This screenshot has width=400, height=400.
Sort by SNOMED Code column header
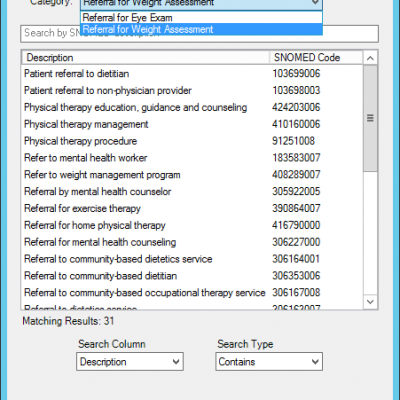pyautogui.click(x=316, y=58)
